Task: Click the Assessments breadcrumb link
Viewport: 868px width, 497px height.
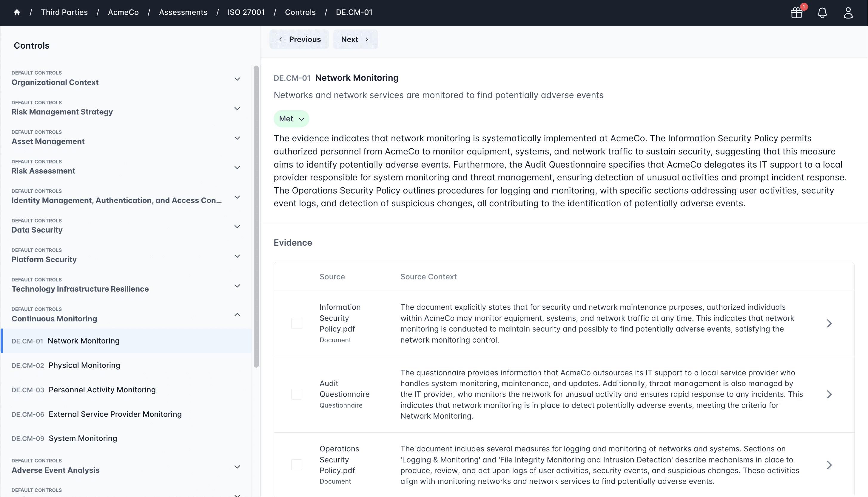Action: (x=183, y=12)
